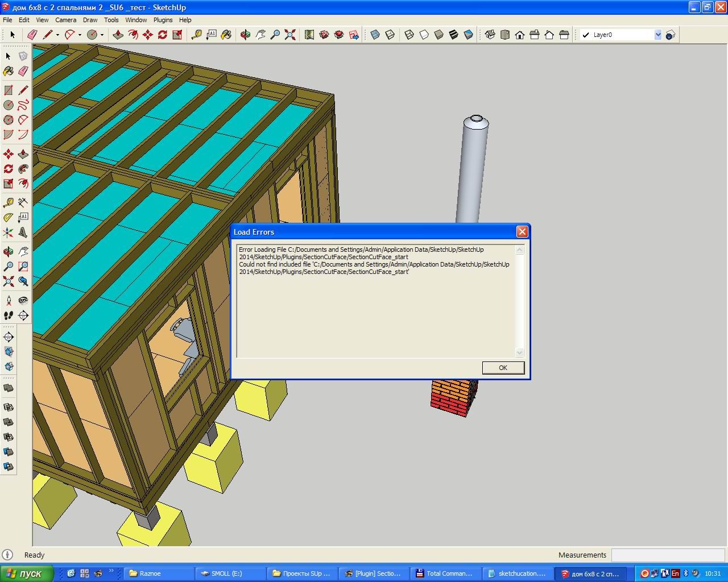This screenshot has width=728, height=582.
Task: Pick the Push/Pull tool in top toolbar
Action: (x=118, y=35)
